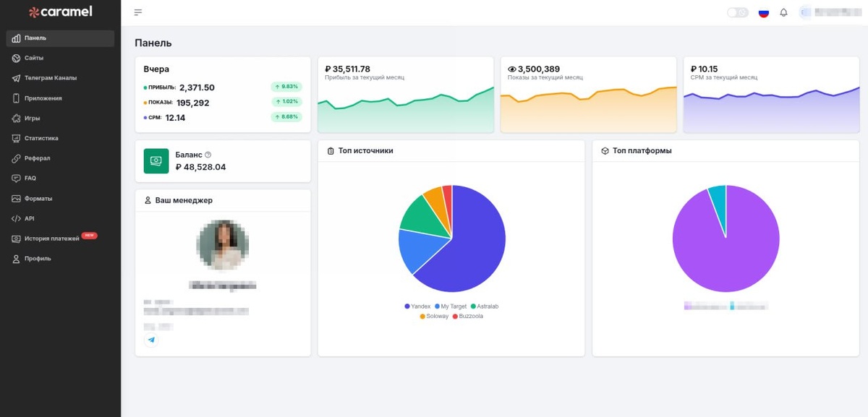Toggle Soloway series in legend
The height and width of the screenshot is (417, 868).
(x=434, y=317)
